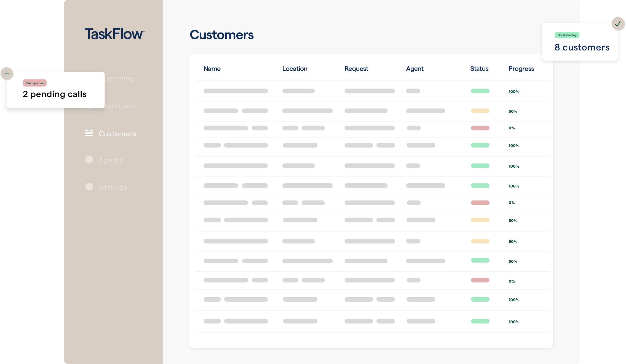This screenshot has width=626, height=364.
Task: Toggle the yellow status pill in second row
Action: (480, 111)
